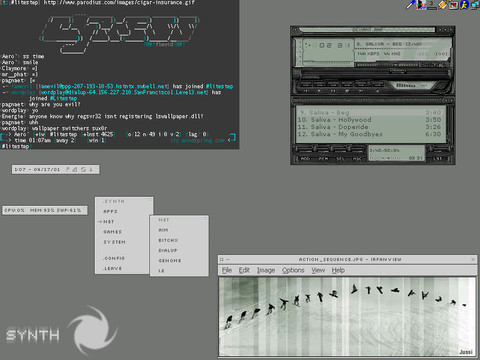Screen dimensions: 480x360
Task: Adjust the Winamp seek bar position
Action: (x=375, y=71)
